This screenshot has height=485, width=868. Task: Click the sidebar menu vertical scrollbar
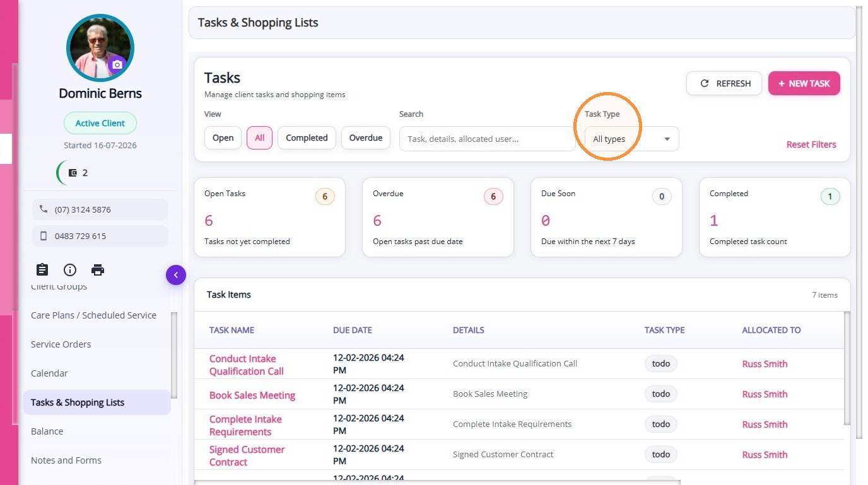pos(174,355)
